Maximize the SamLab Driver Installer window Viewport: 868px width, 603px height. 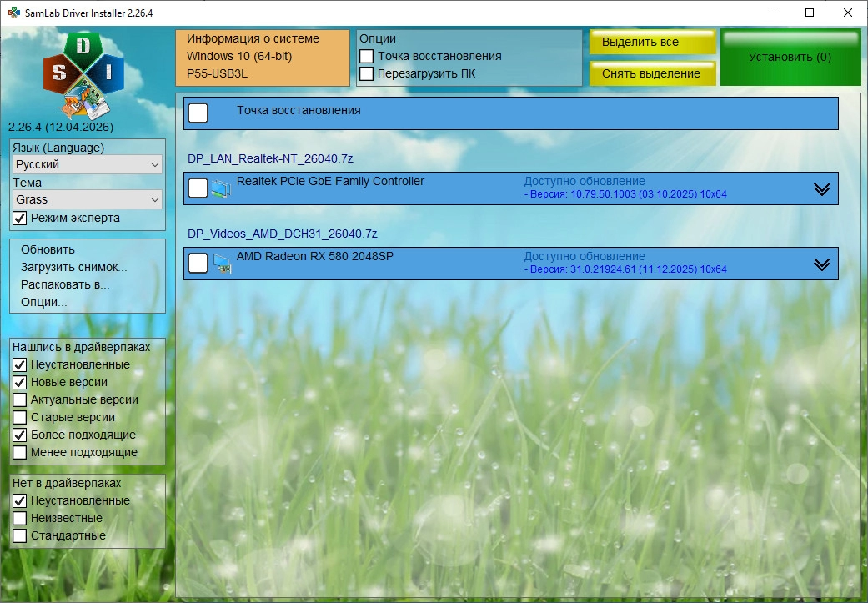pyautogui.click(x=810, y=13)
